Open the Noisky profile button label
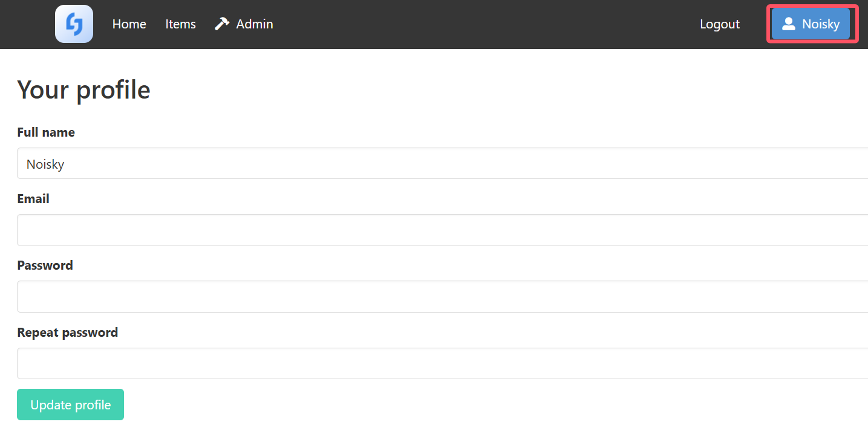 [x=821, y=24]
